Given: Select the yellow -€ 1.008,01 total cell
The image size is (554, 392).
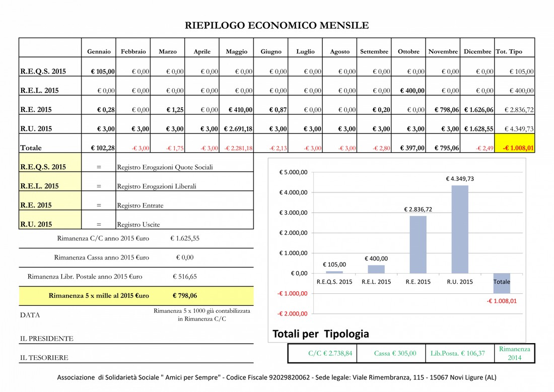Looking at the screenshot, I should pos(515,143).
